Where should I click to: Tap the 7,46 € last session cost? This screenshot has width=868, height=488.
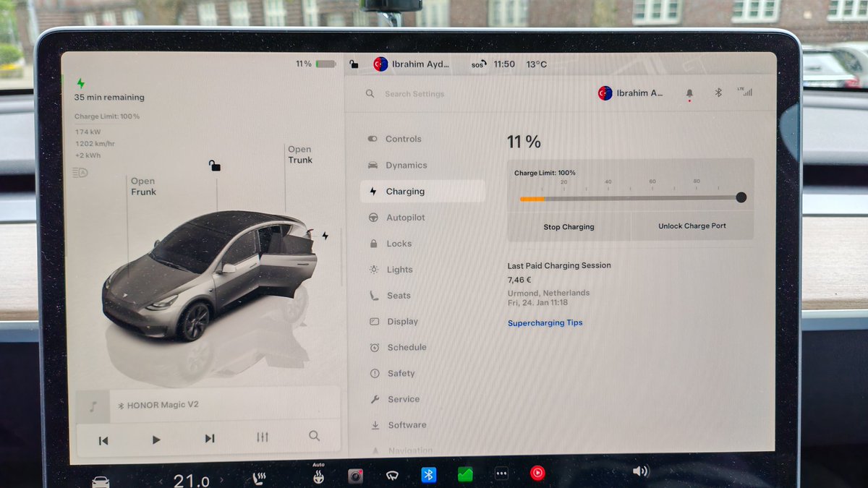point(519,279)
